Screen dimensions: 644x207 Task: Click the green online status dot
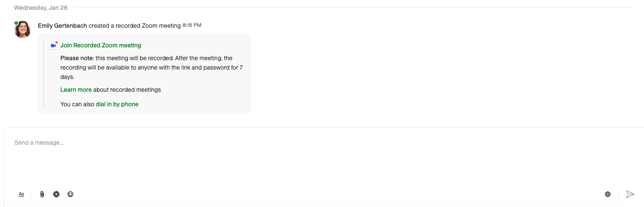16,23
